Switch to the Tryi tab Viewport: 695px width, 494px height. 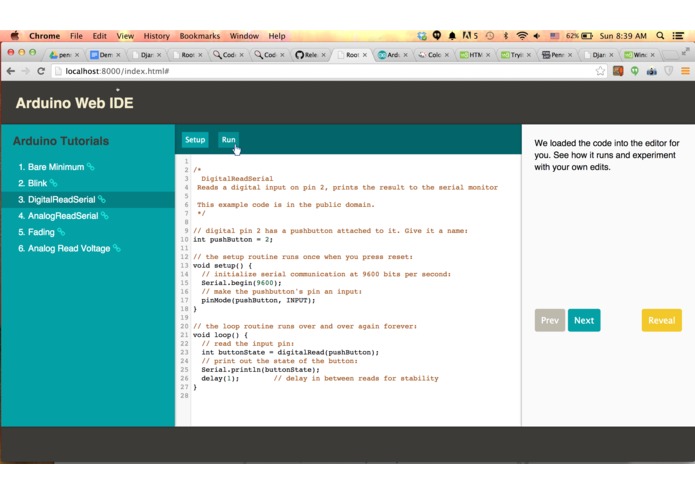(515, 55)
